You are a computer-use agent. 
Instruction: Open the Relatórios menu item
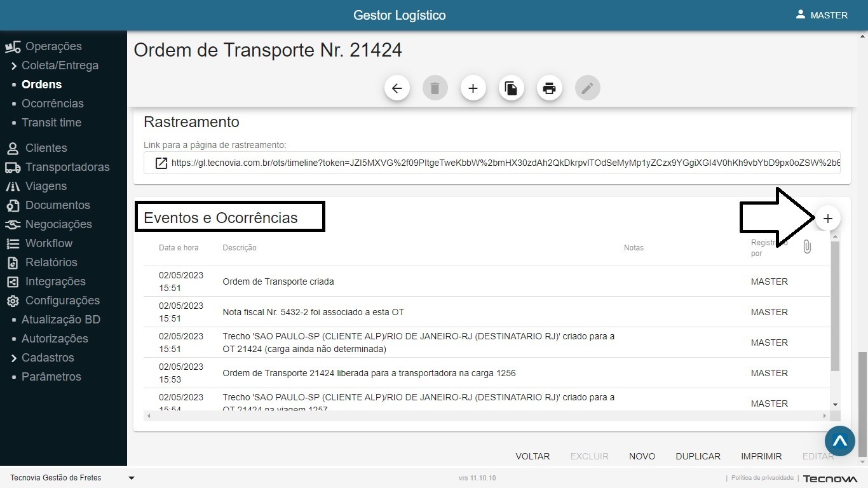[x=51, y=262]
